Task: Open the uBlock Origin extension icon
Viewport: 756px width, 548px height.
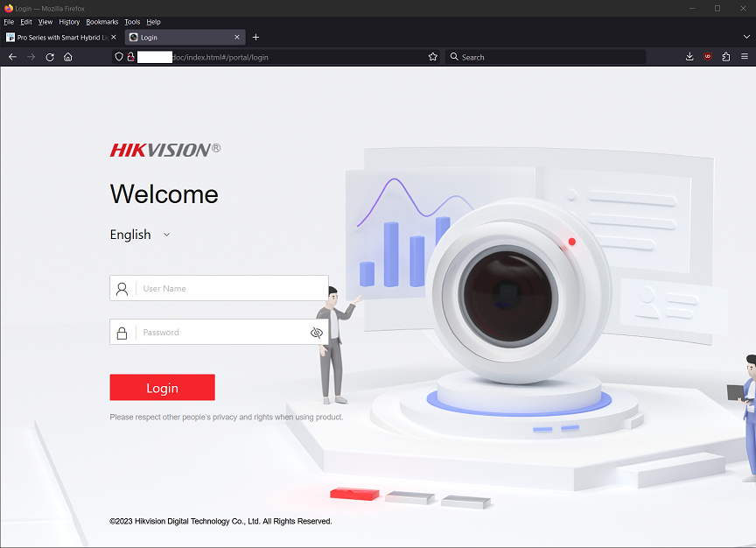Action: coord(708,57)
